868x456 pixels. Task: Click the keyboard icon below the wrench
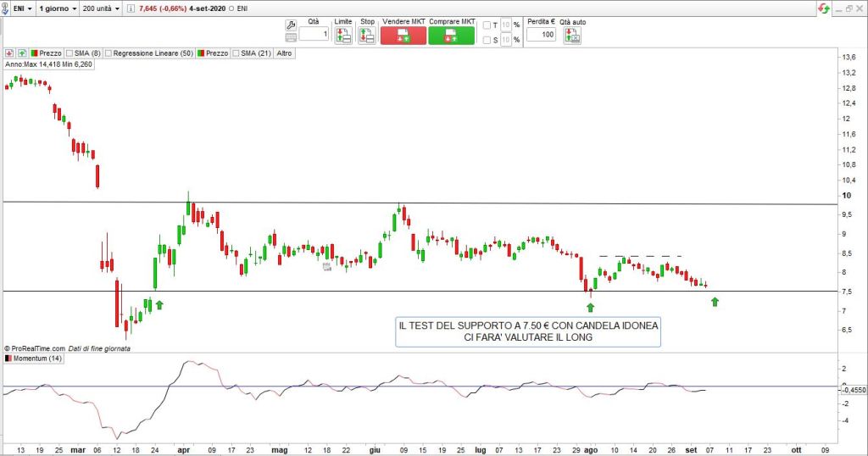(x=291, y=37)
